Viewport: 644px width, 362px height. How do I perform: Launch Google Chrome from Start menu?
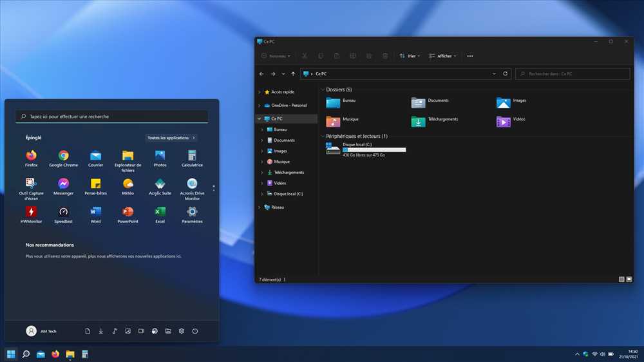(63, 158)
